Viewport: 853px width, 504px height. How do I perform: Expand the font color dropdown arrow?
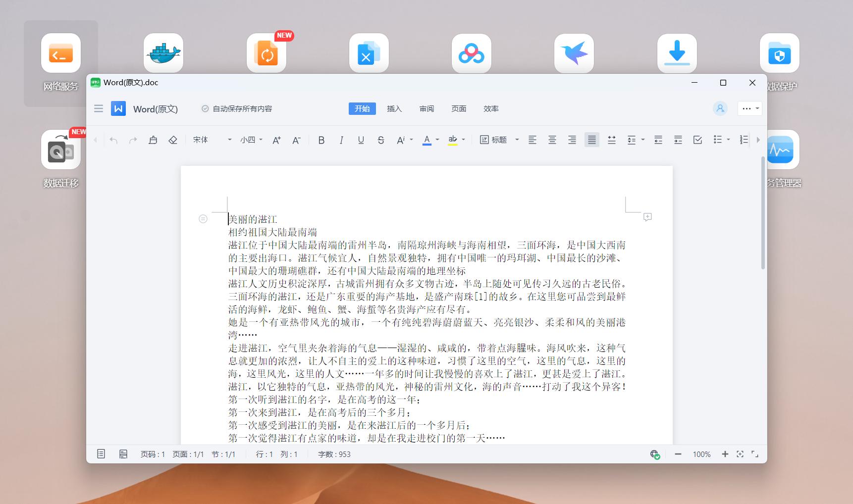coord(436,141)
